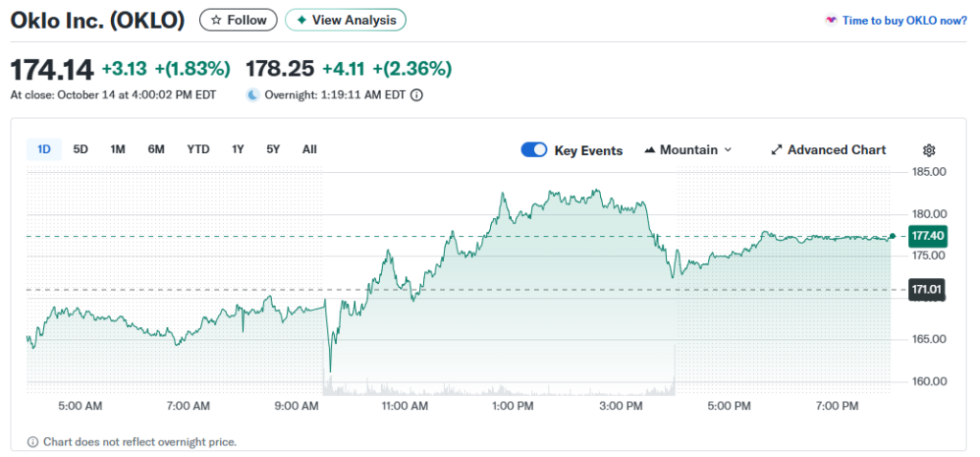Click the heart icon beside buy OKLO
Viewport: 980px width, 457px height.
[x=831, y=20]
